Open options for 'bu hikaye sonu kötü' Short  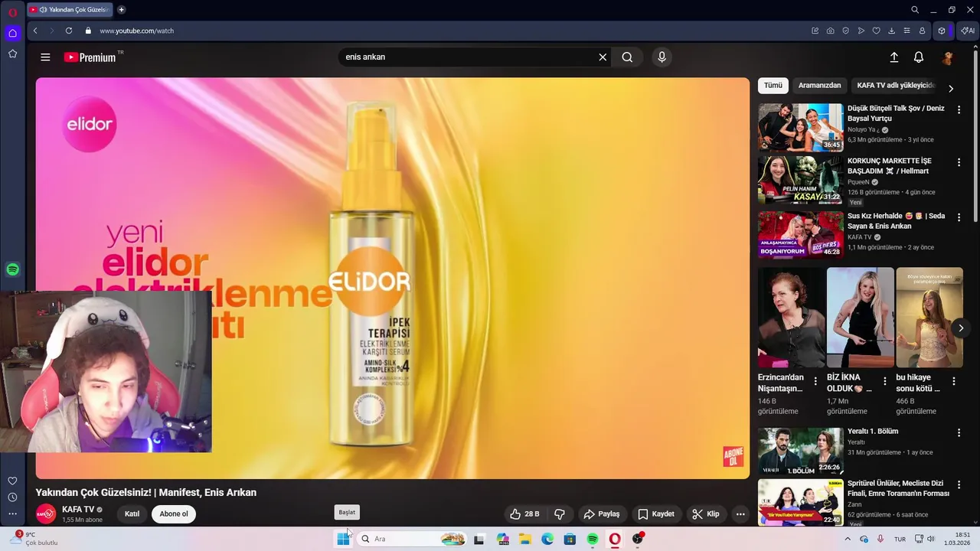[x=954, y=381]
